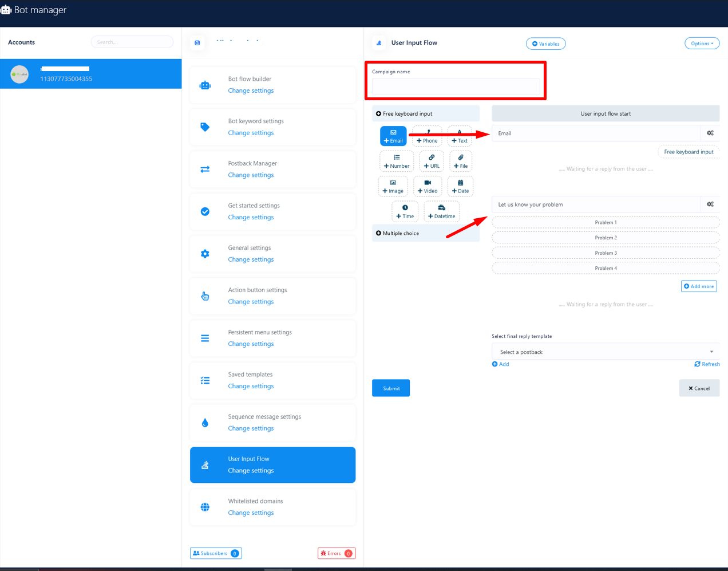Click the Cancel button
The height and width of the screenshot is (571, 728).
pos(699,388)
